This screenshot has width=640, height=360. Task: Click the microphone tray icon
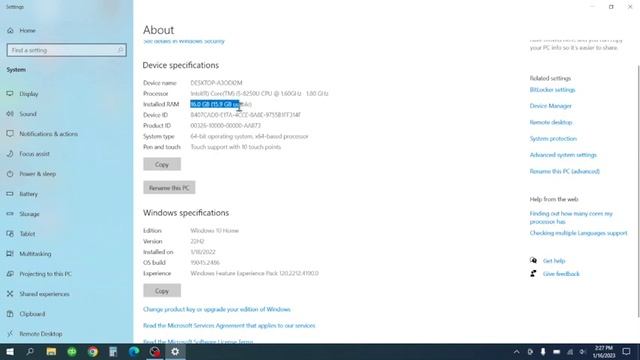543,352
